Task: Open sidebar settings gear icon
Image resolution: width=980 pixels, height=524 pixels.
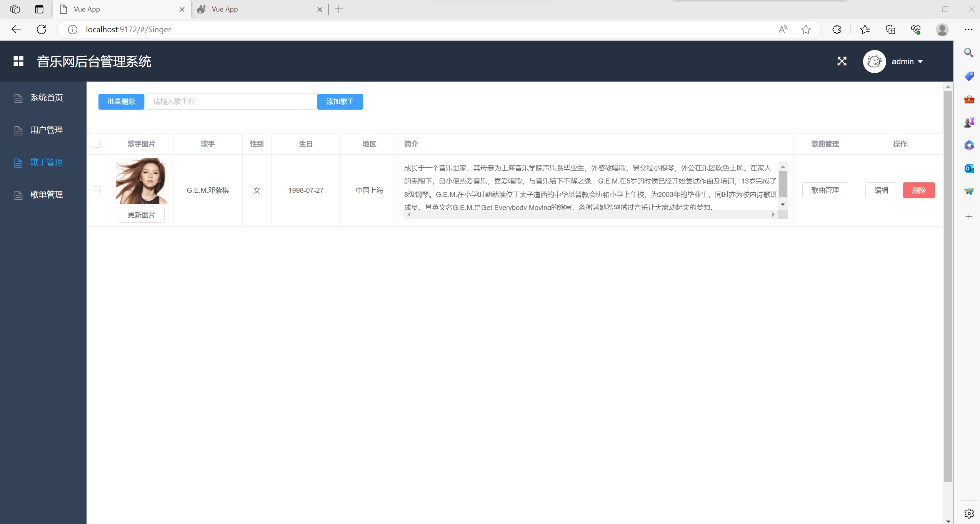Action: click(969, 514)
